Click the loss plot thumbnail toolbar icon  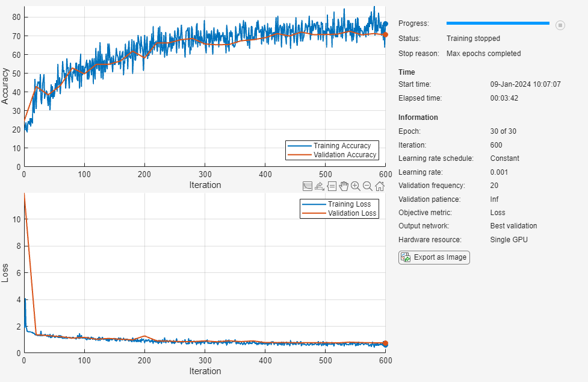[x=308, y=186]
